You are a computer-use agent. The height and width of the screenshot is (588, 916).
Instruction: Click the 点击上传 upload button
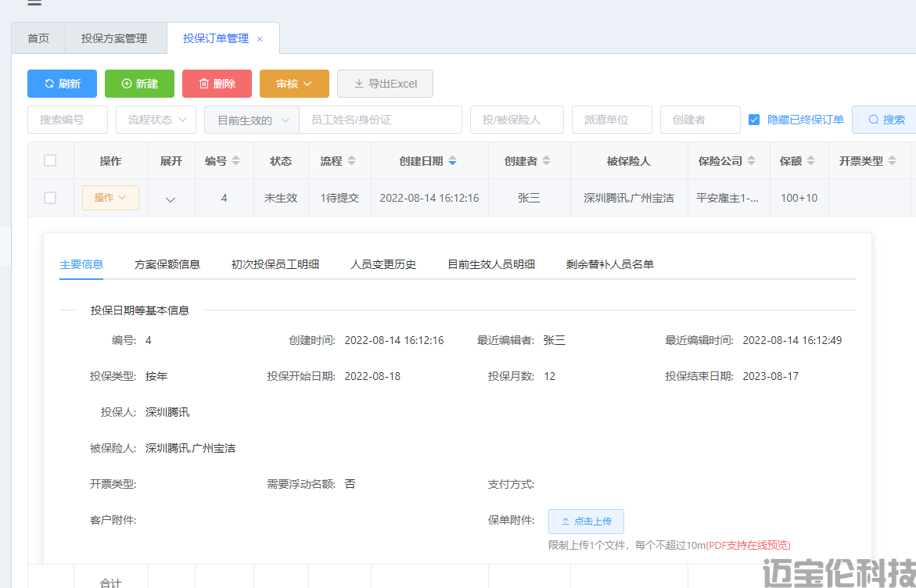[x=586, y=521]
